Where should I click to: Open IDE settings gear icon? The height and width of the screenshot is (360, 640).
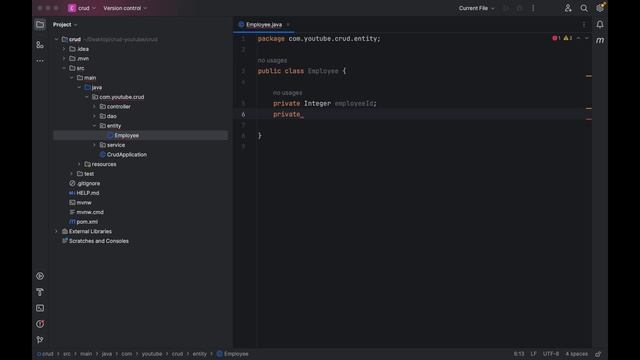click(600, 8)
